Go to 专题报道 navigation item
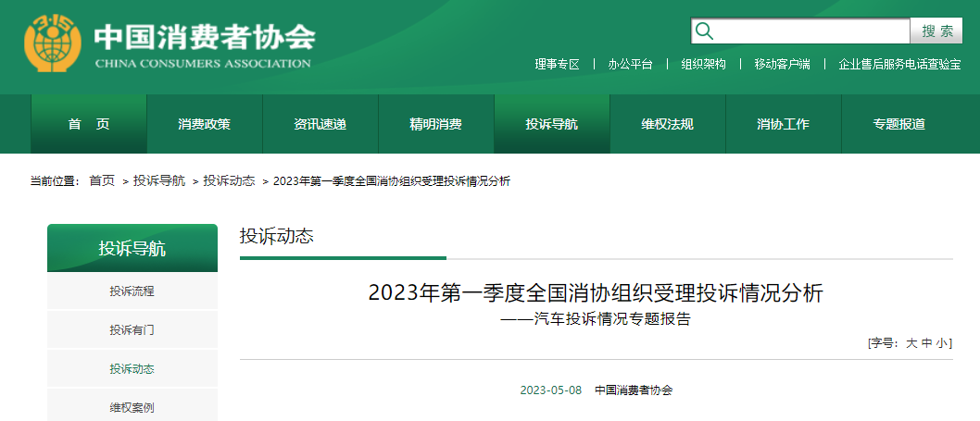The height and width of the screenshot is (421, 980). pyautogui.click(x=898, y=124)
